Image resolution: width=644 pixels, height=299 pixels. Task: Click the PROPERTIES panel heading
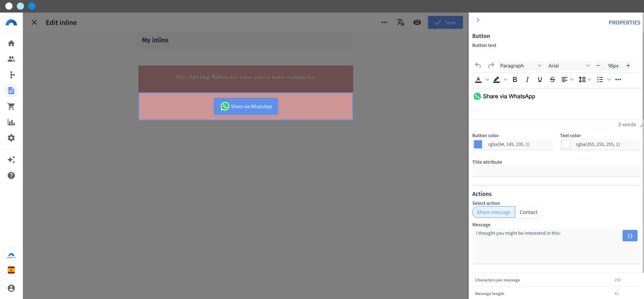click(x=624, y=23)
